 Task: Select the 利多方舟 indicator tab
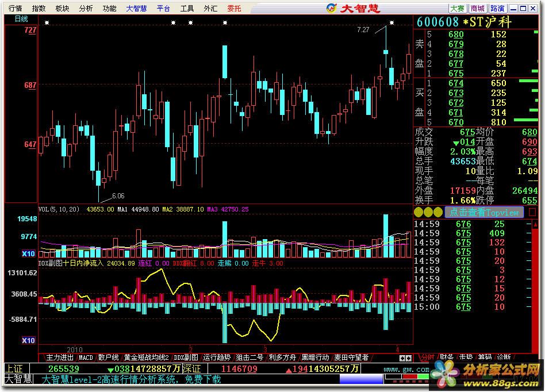click(282, 358)
